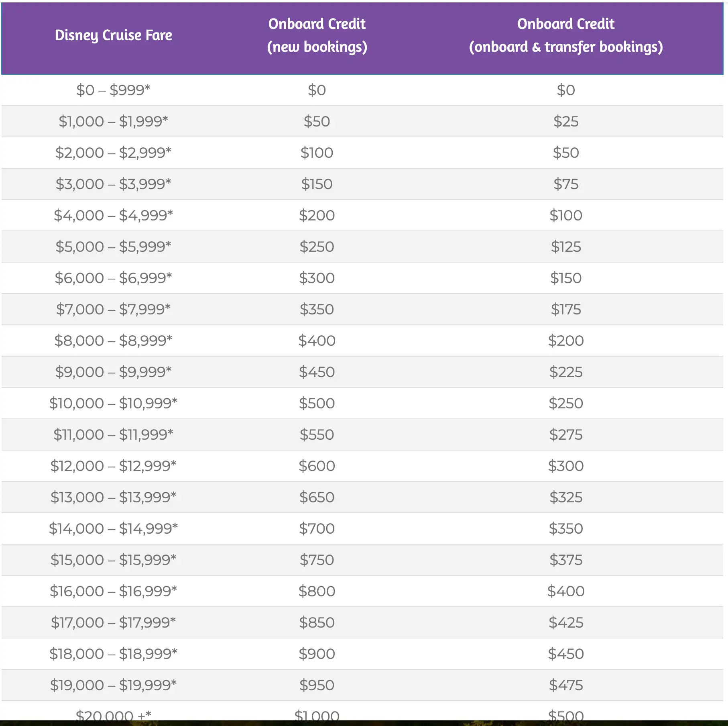Click the $375 onboard transfer credit value
728x726 pixels.
565,560
